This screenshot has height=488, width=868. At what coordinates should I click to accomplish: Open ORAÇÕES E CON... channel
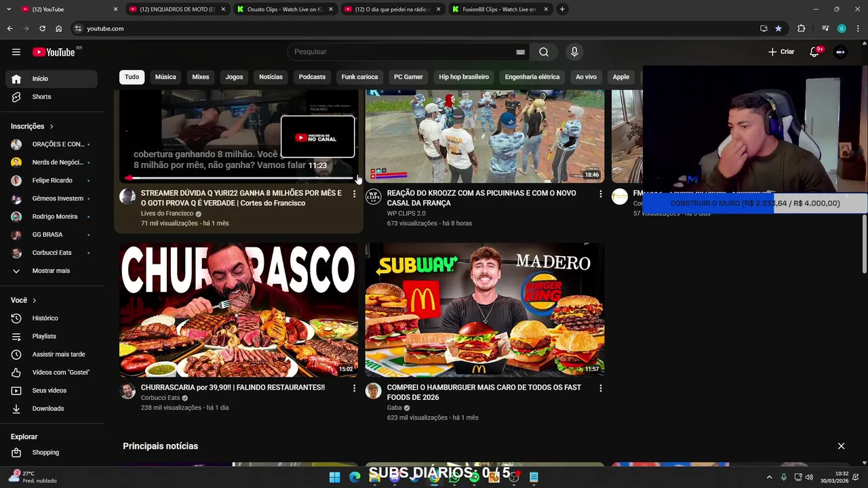coord(52,144)
